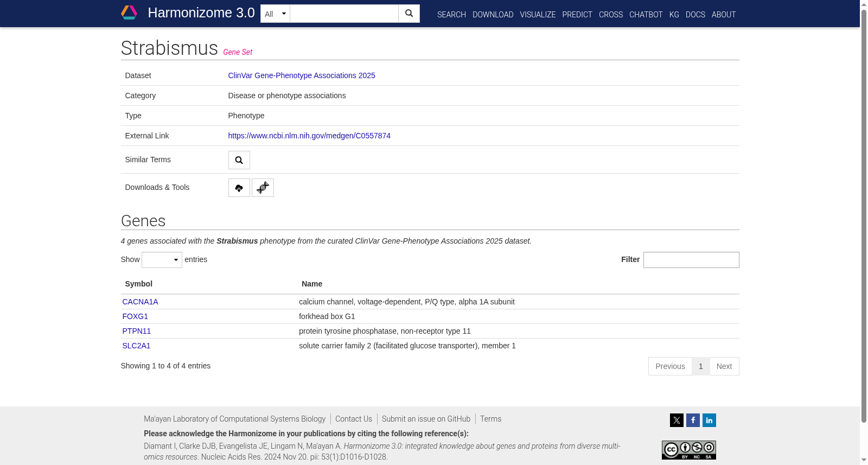Click the Previous pagination button

[670, 366]
